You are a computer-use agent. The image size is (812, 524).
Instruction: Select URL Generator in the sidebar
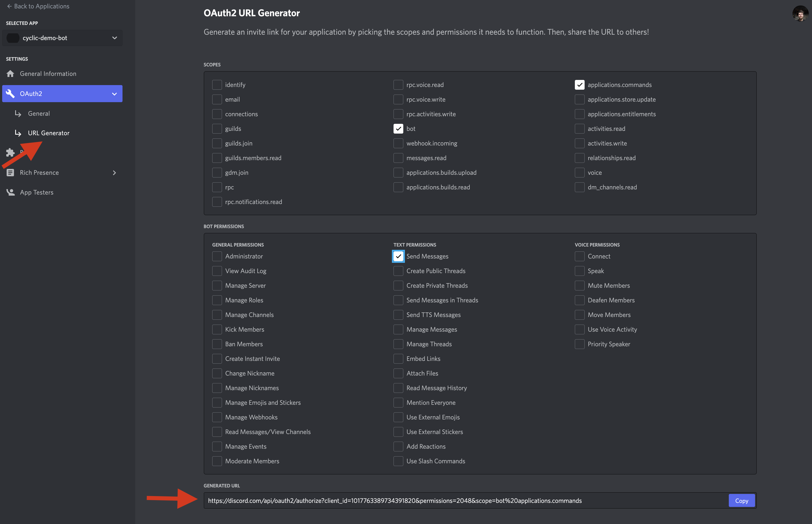[x=49, y=133]
